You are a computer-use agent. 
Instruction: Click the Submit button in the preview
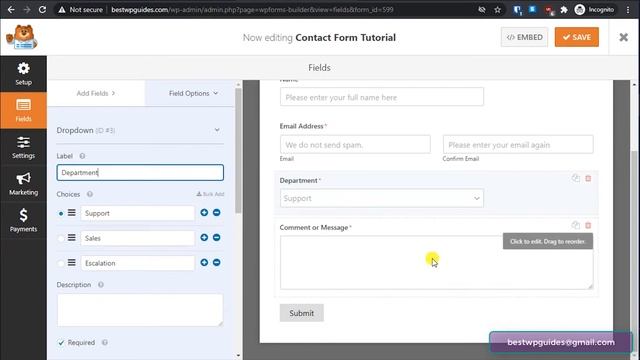pos(302,313)
